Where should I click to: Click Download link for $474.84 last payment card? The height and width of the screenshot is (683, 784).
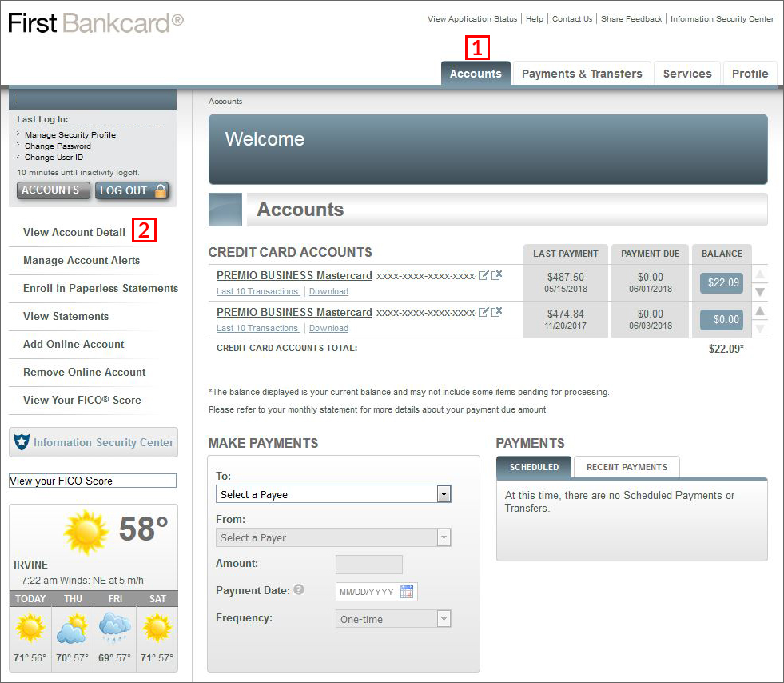(328, 328)
